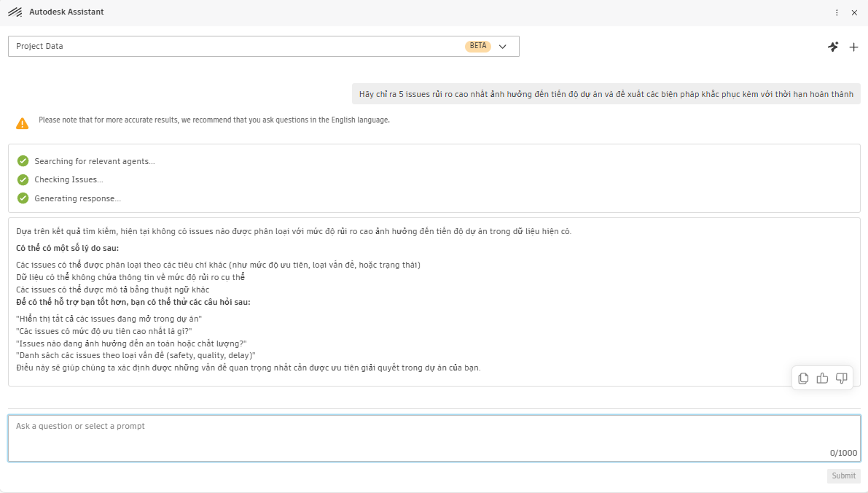Screen dimensions: 868x493
Task: Close the Autodesk Assistant panel
Action: tap(854, 12)
